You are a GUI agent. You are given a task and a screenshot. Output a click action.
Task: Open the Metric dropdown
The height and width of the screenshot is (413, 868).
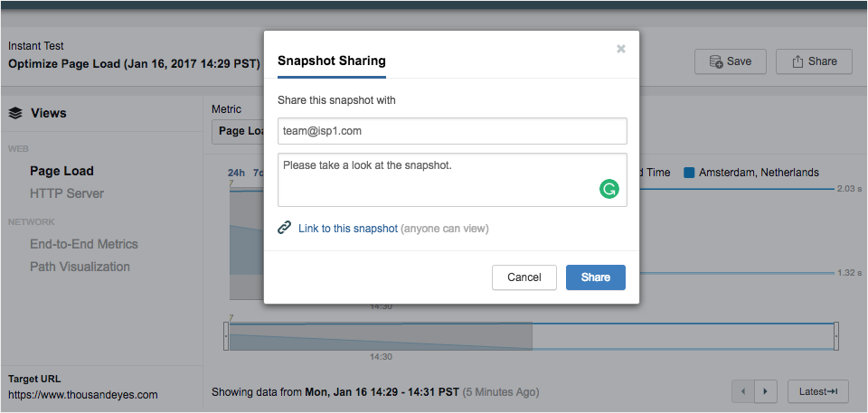237,131
